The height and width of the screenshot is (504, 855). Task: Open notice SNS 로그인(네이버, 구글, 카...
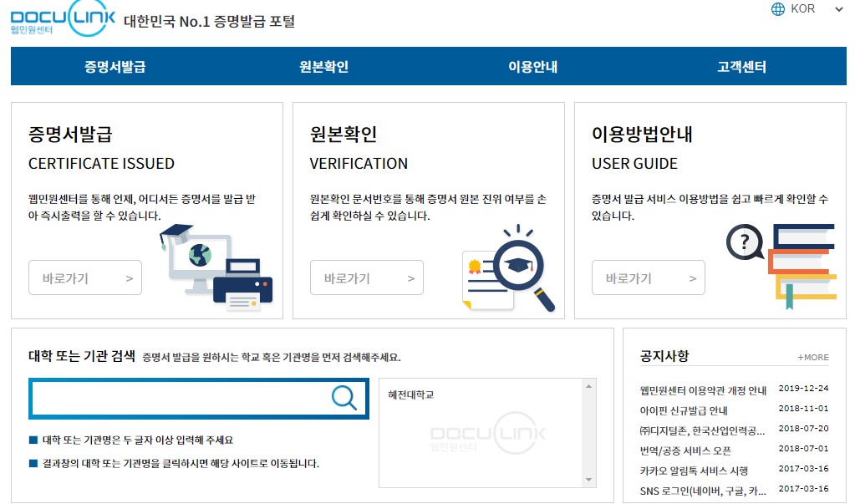pyautogui.click(x=703, y=491)
